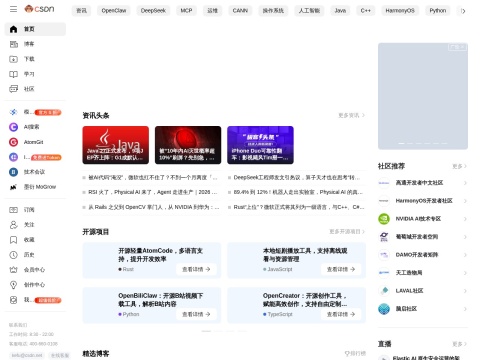Click 查看详情 on AtomCode project card
The image size is (480, 360).
pyautogui.click(x=196, y=269)
